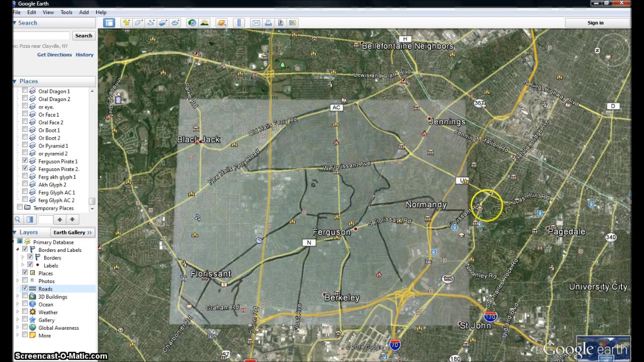Uncheck the Places layer checkbox
Image resolution: width=644 pixels, height=362 pixels.
(x=25, y=273)
